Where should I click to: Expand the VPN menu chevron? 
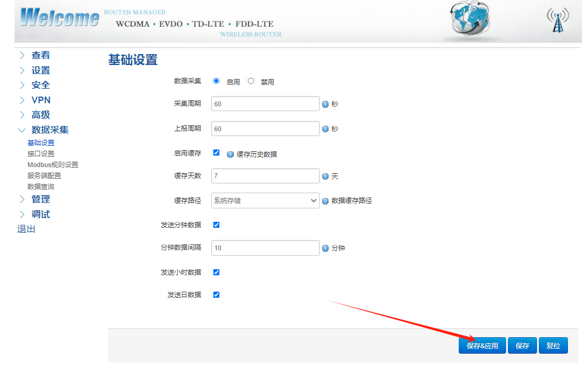point(22,100)
